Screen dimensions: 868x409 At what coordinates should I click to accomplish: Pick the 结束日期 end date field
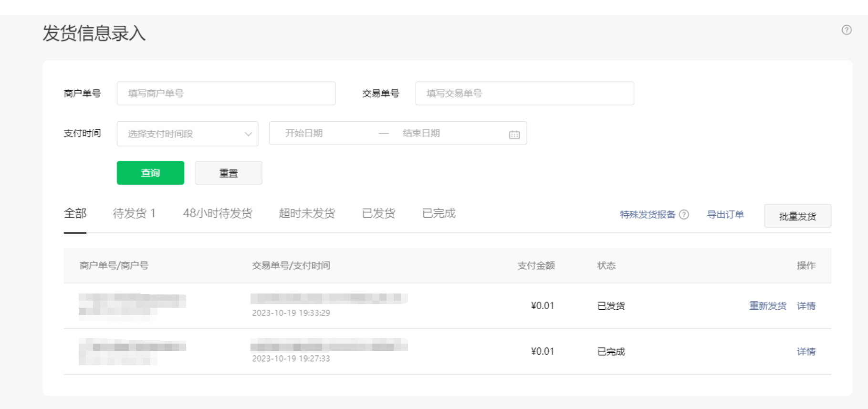tap(421, 133)
